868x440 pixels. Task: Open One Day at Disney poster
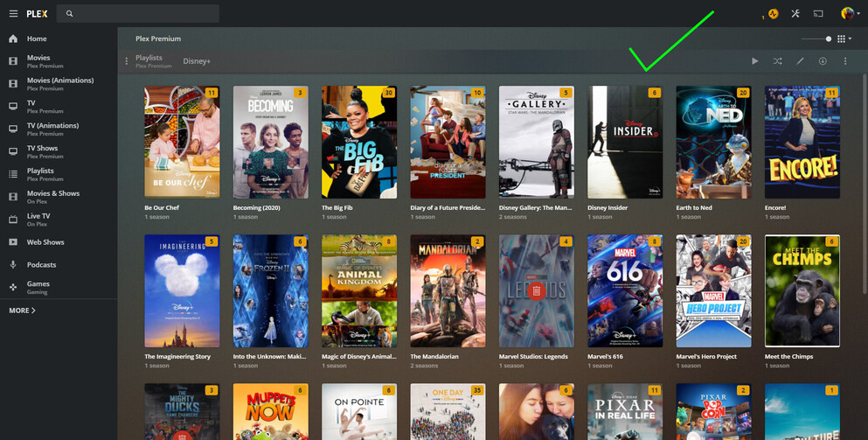coord(448,412)
